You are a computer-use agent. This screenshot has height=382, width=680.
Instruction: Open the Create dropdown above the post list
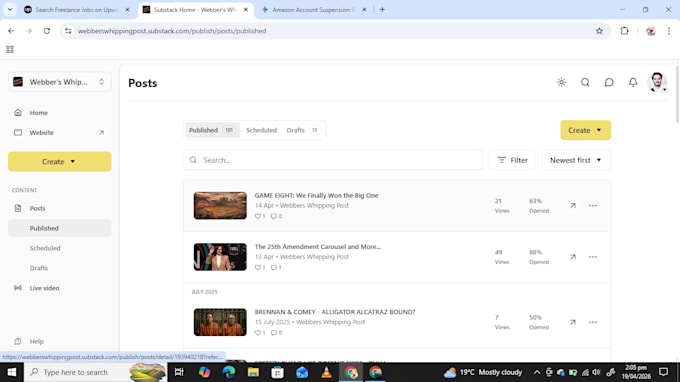point(585,130)
